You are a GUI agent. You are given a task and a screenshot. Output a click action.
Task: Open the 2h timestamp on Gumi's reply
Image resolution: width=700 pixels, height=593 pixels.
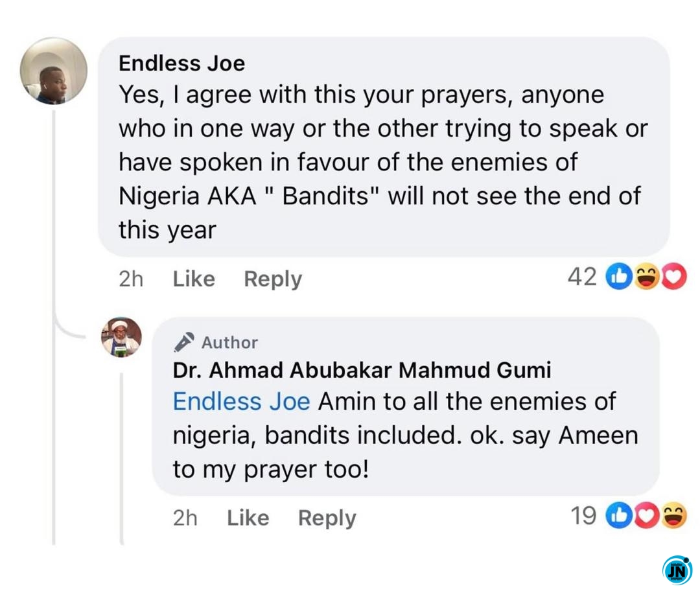coord(185,518)
